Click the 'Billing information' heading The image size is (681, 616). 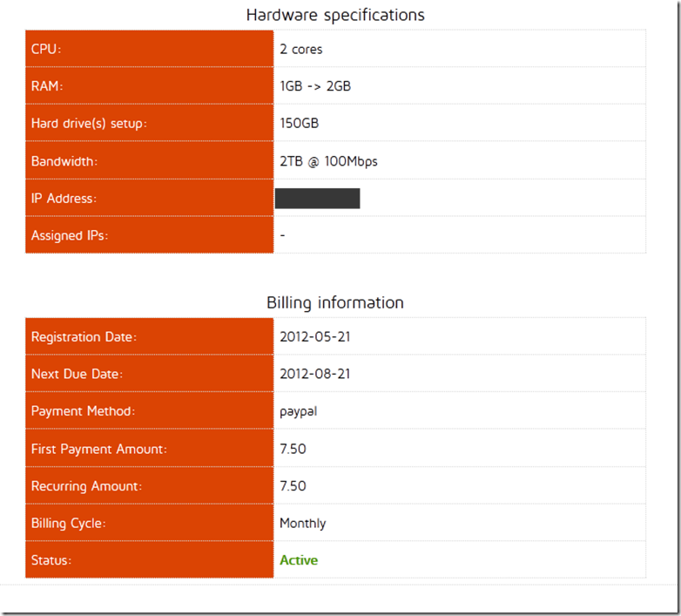[x=335, y=303]
